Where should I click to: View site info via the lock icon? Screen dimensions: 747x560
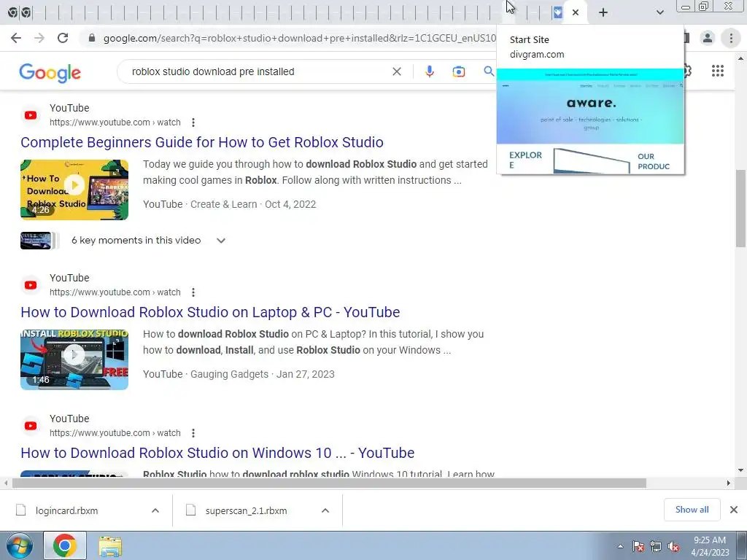pyautogui.click(x=92, y=38)
